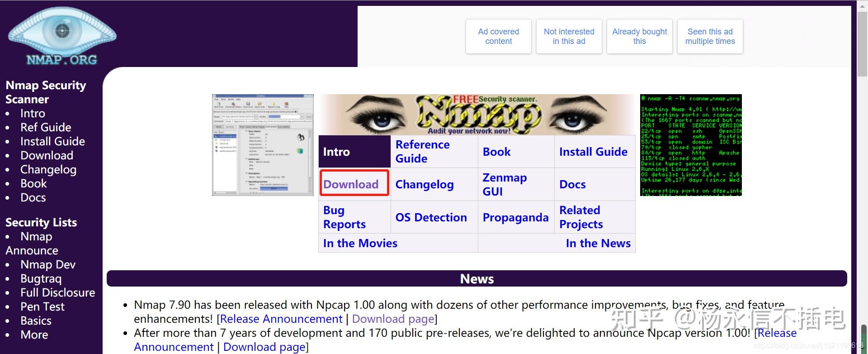The height and width of the screenshot is (354, 868).
Task: Open 'In the News' page
Action: coord(598,243)
